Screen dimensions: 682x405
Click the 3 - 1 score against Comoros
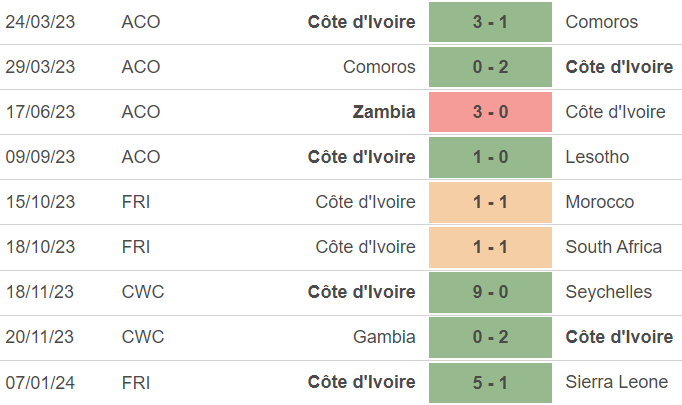pos(490,22)
